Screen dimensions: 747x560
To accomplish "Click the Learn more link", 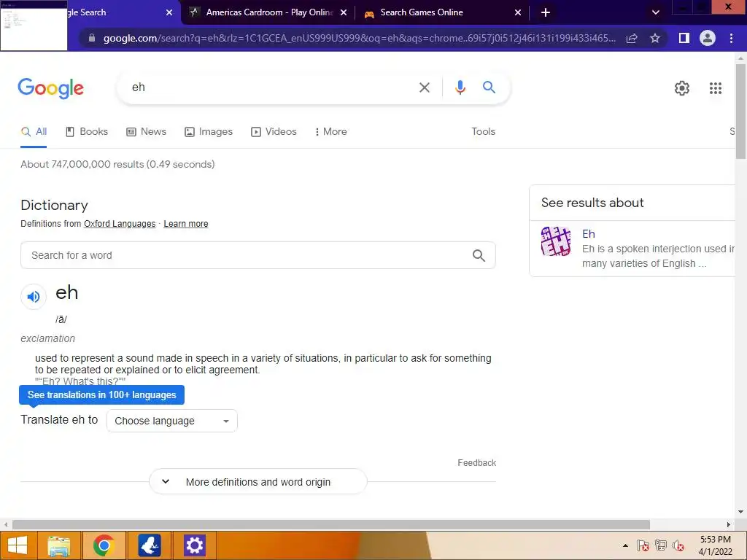I will [x=186, y=224].
